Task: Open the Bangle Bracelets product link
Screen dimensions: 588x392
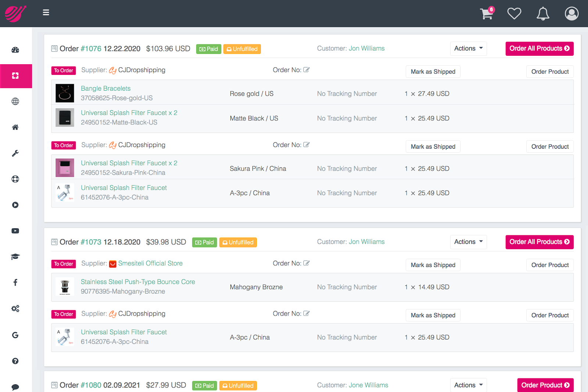Action: coord(106,88)
